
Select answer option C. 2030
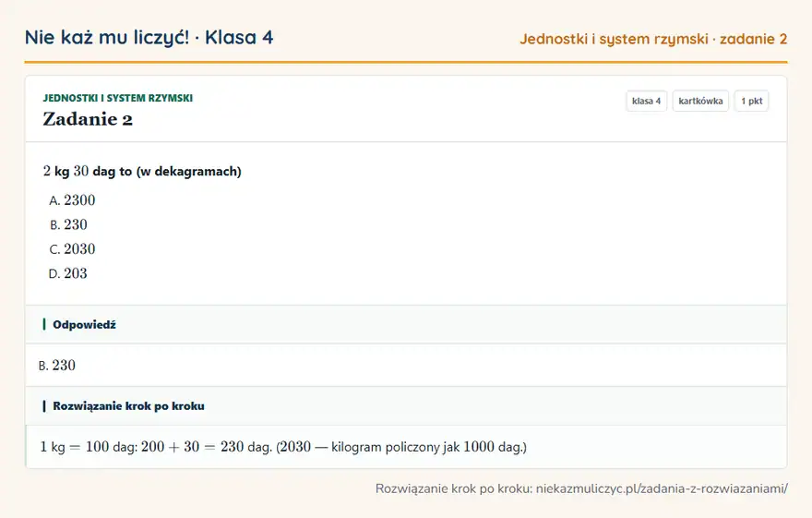pyautogui.click(x=72, y=249)
